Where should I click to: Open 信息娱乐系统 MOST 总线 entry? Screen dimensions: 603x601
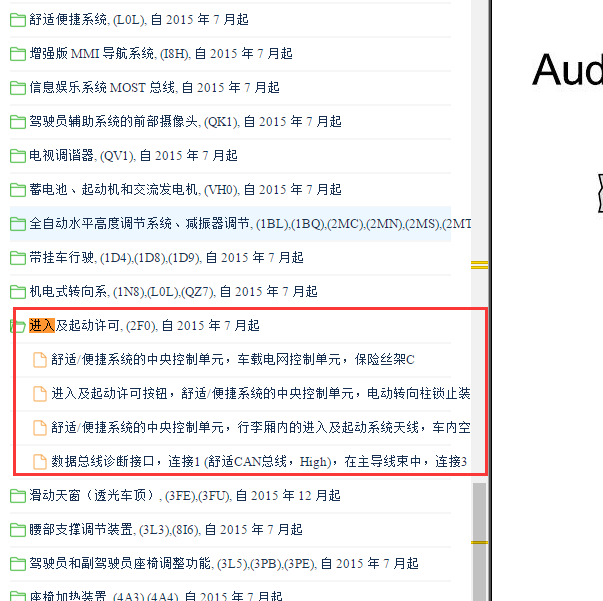click(154, 87)
